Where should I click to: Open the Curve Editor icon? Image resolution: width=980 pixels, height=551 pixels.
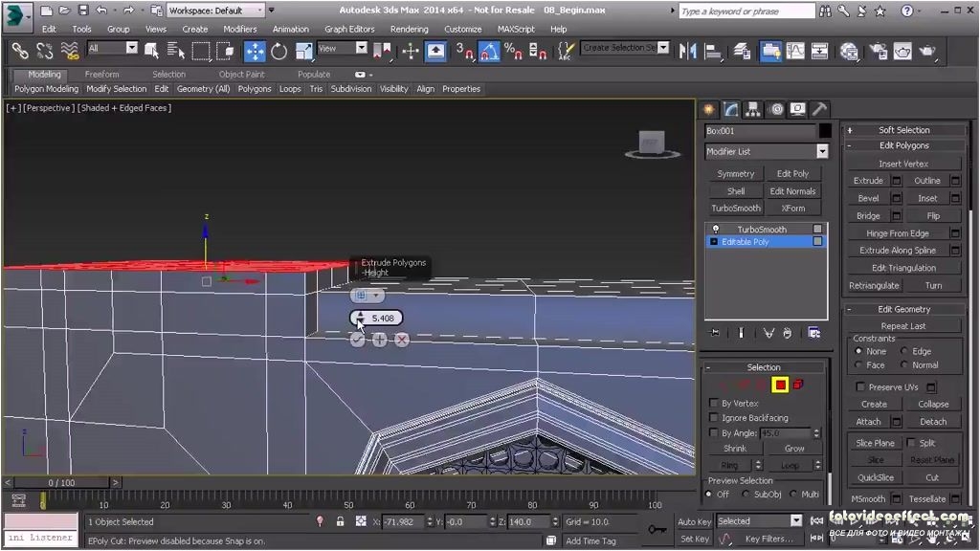[795, 52]
